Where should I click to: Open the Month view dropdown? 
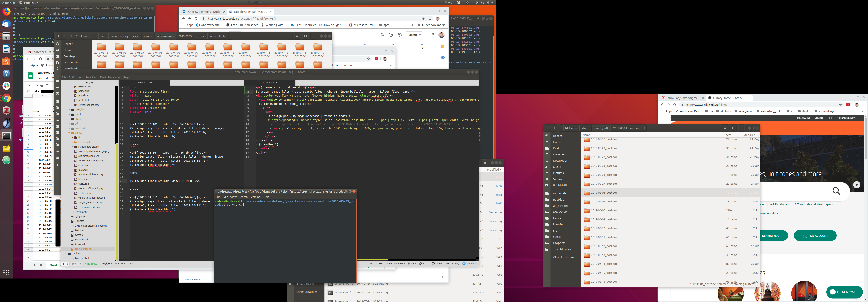[x=414, y=35]
